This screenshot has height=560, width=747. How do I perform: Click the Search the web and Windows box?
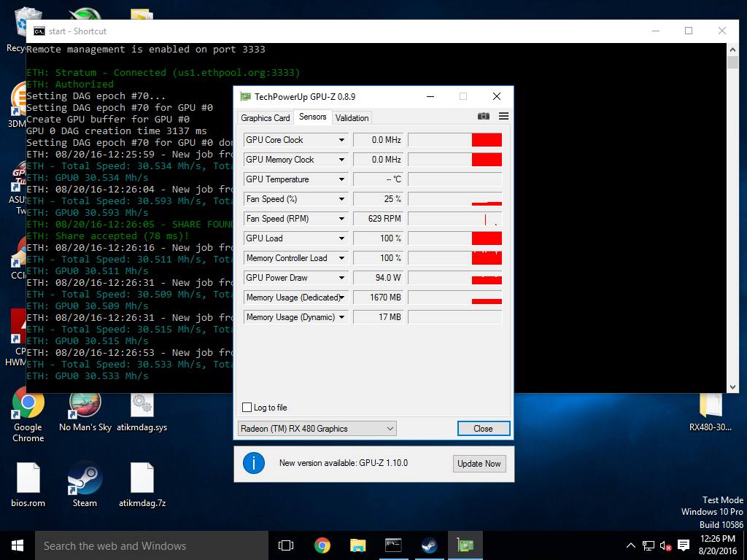click(152, 545)
